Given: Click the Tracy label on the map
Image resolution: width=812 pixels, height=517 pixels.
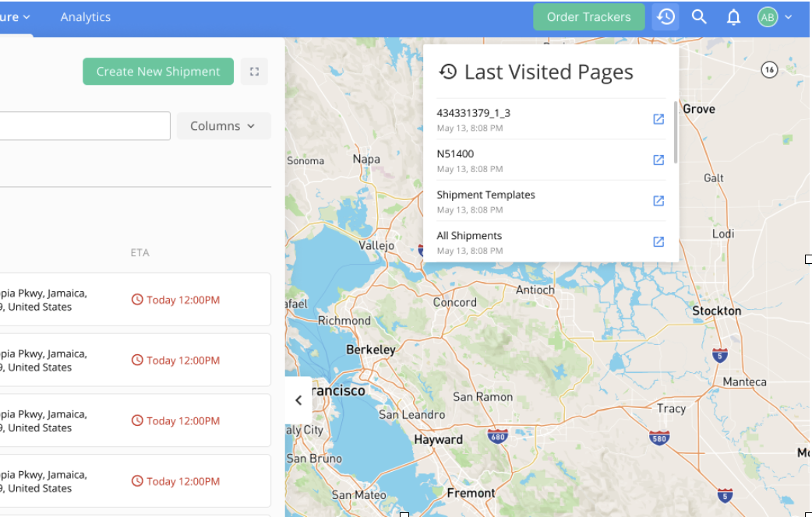Looking at the screenshot, I should (671, 408).
